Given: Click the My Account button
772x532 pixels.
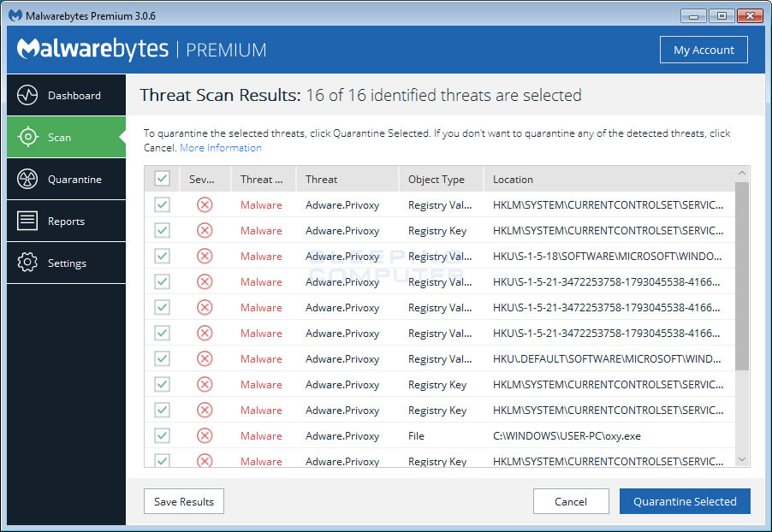Looking at the screenshot, I should [x=704, y=50].
